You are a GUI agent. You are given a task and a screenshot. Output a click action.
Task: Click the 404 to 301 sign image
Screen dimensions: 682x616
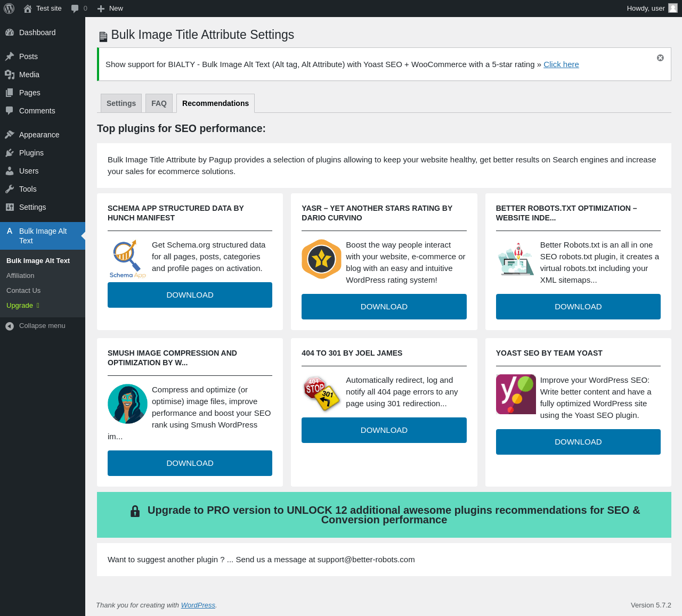pyautogui.click(x=321, y=394)
